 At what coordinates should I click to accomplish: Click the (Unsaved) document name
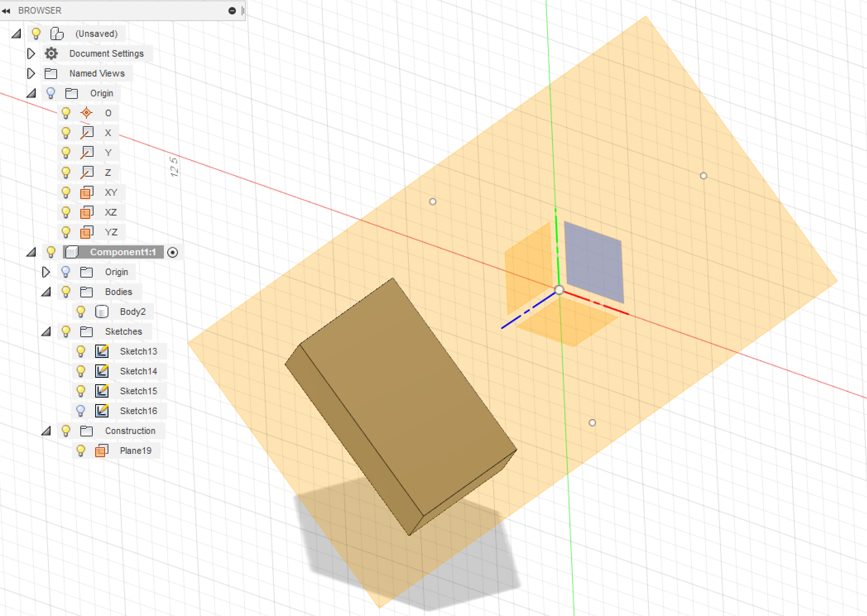point(96,34)
